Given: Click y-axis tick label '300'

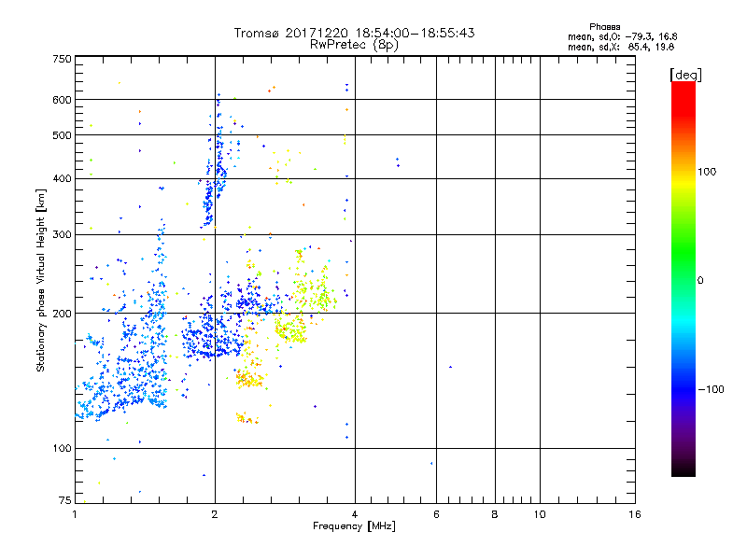Looking at the screenshot, I should [62, 235].
